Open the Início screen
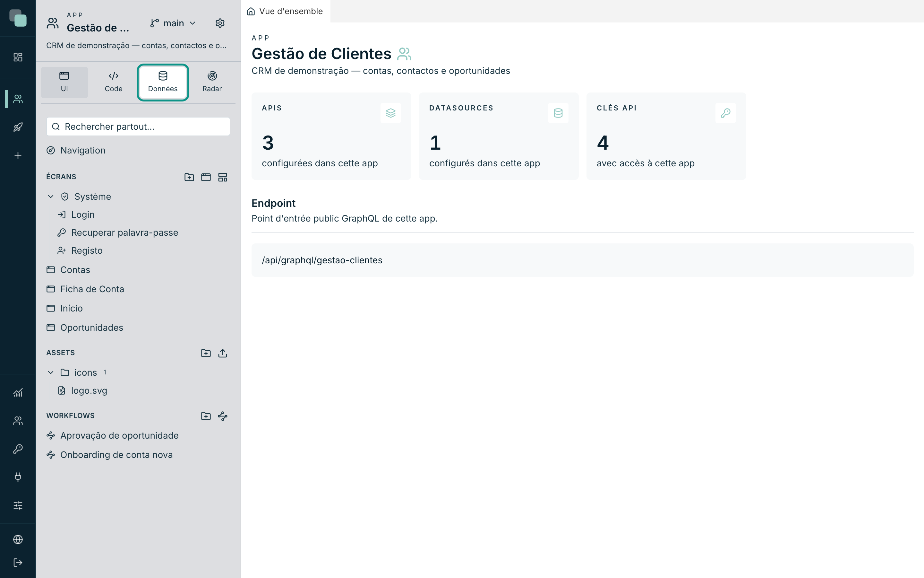 click(x=138, y=308)
